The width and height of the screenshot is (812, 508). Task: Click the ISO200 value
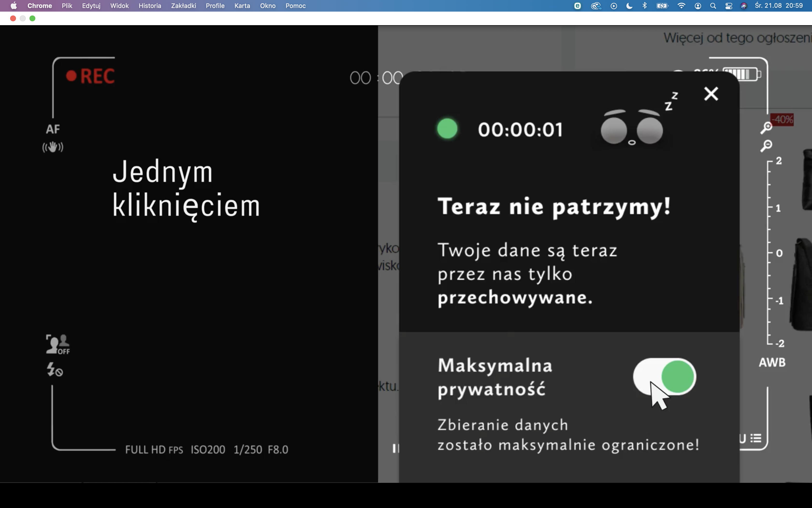pyautogui.click(x=208, y=449)
